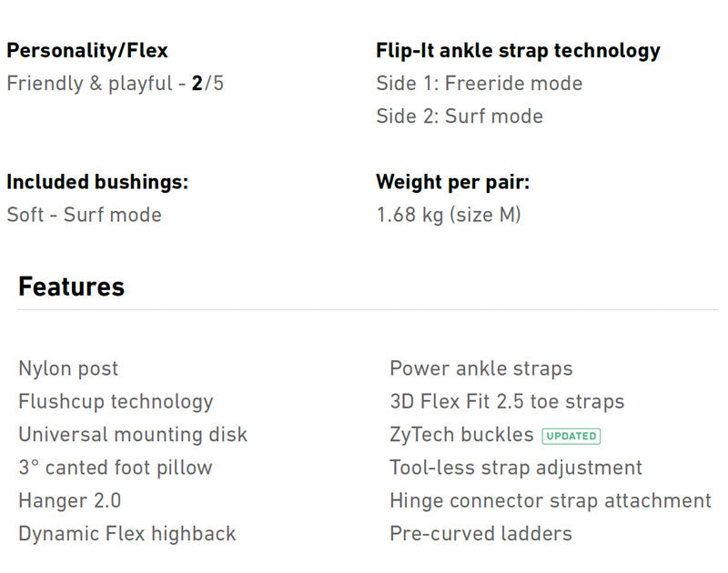Click Universal mounting disk feature
The height and width of the screenshot is (573, 728).
133,435
